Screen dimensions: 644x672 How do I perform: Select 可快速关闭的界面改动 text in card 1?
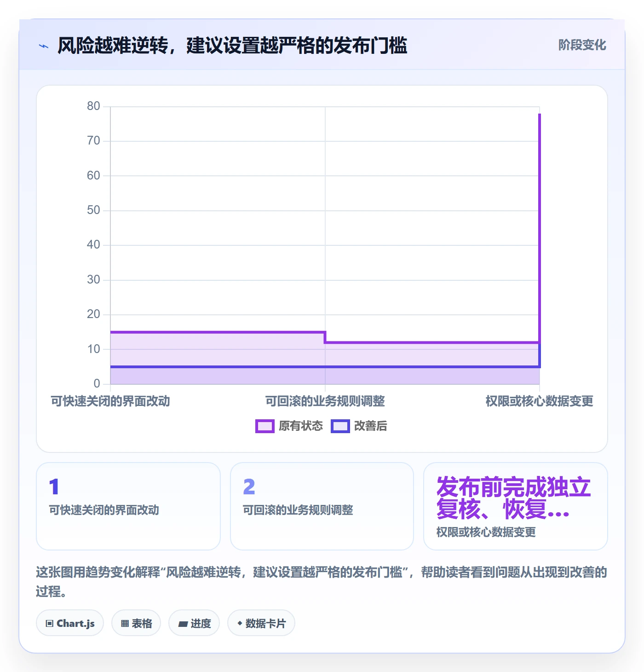(104, 510)
